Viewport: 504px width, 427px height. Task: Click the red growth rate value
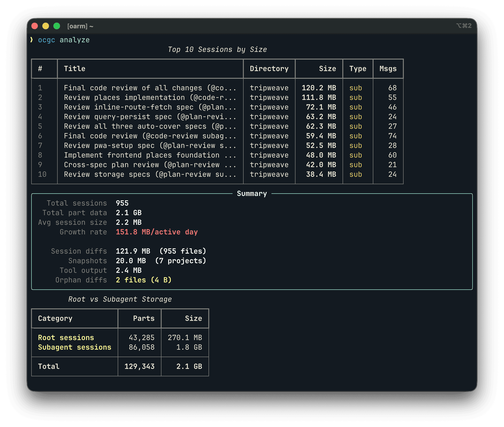click(x=157, y=232)
